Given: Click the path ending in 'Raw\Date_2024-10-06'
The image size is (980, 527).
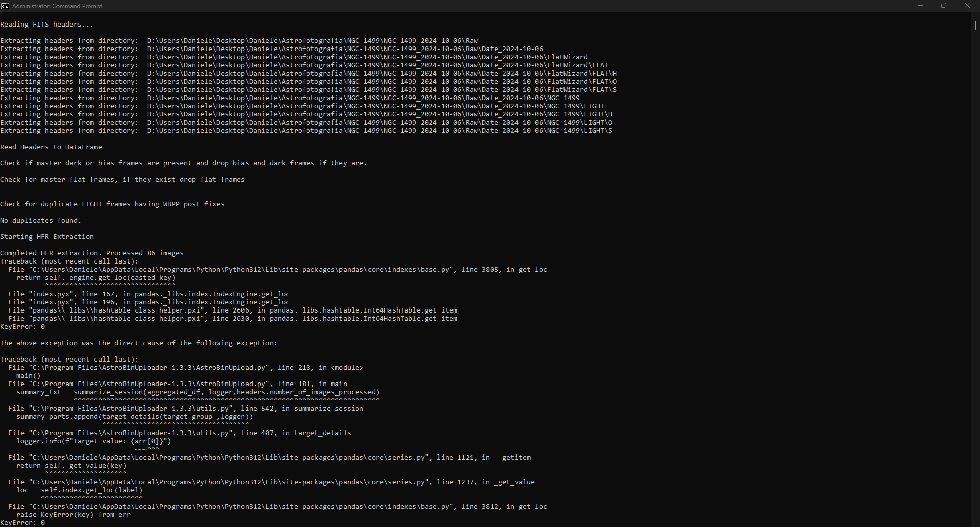Looking at the screenshot, I should pos(345,49).
